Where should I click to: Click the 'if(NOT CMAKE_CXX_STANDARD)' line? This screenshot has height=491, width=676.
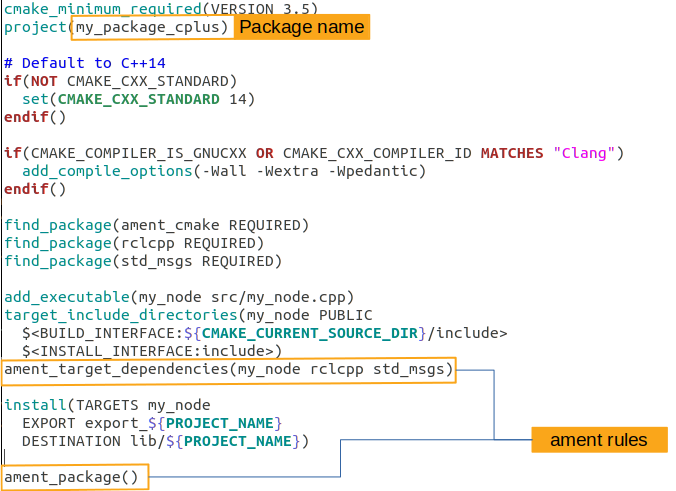coord(121,81)
